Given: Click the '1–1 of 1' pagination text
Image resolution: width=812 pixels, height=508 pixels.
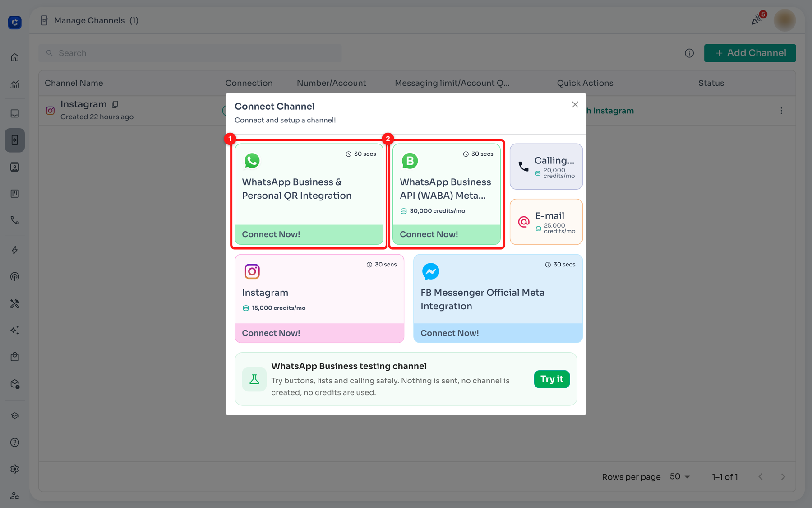Looking at the screenshot, I should [x=725, y=477].
